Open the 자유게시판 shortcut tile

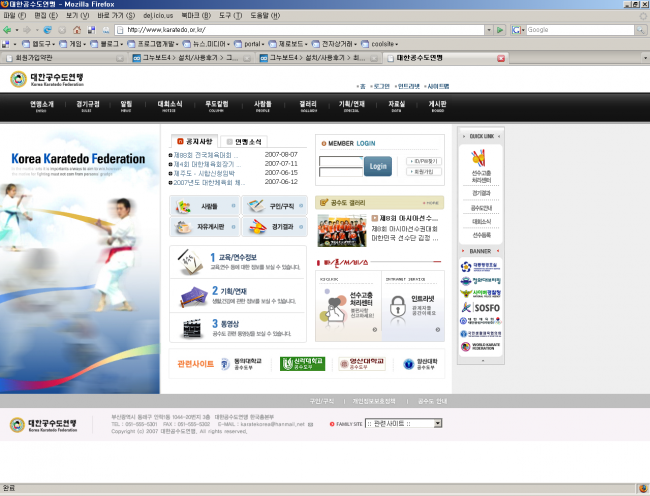coord(205,227)
